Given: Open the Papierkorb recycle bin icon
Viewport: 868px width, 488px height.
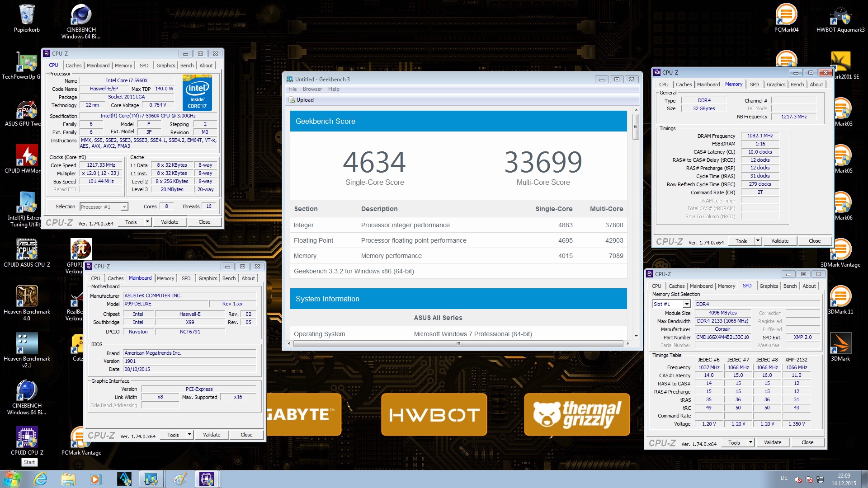Looking at the screenshot, I should pos(27,19).
